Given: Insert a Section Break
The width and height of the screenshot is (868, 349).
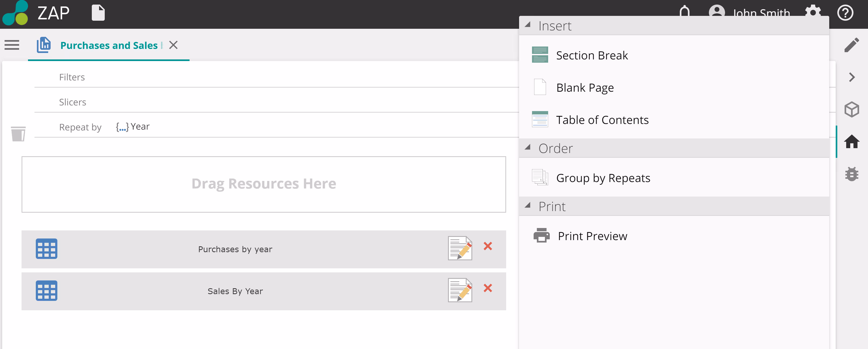Looking at the screenshot, I should (591, 55).
